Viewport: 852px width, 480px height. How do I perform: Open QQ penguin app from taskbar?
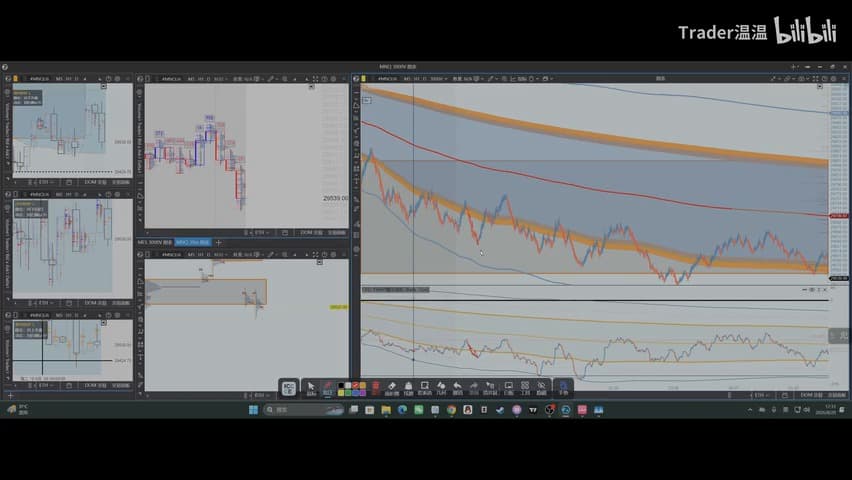click(468, 409)
